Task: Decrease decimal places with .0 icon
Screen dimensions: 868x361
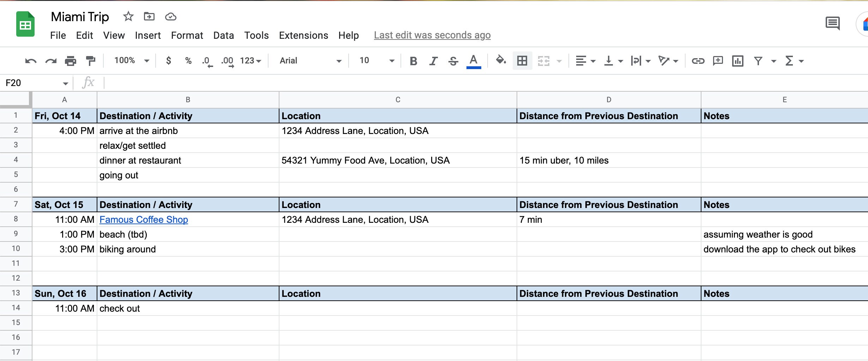Action: pyautogui.click(x=207, y=61)
